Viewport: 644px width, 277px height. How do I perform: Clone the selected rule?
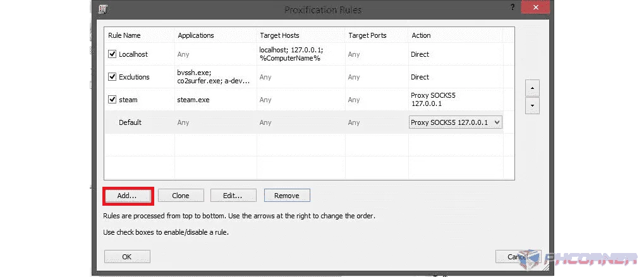pyautogui.click(x=181, y=196)
